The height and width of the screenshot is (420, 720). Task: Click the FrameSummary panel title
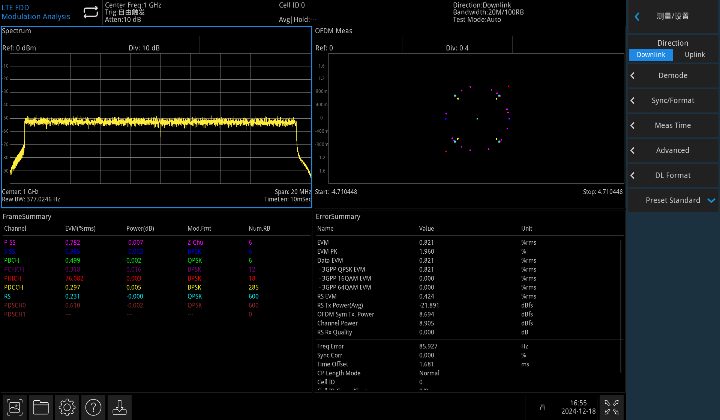coord(27,217)
